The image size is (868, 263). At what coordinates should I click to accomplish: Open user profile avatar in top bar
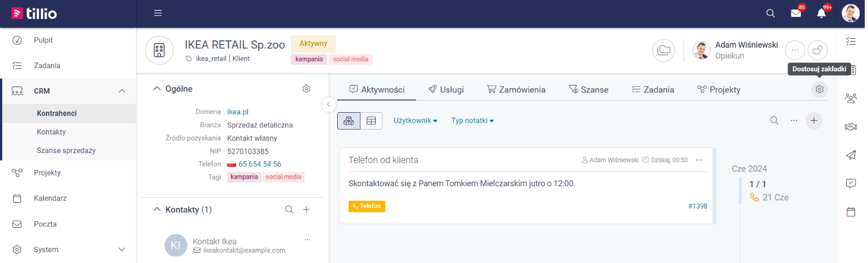pos(850,13)
